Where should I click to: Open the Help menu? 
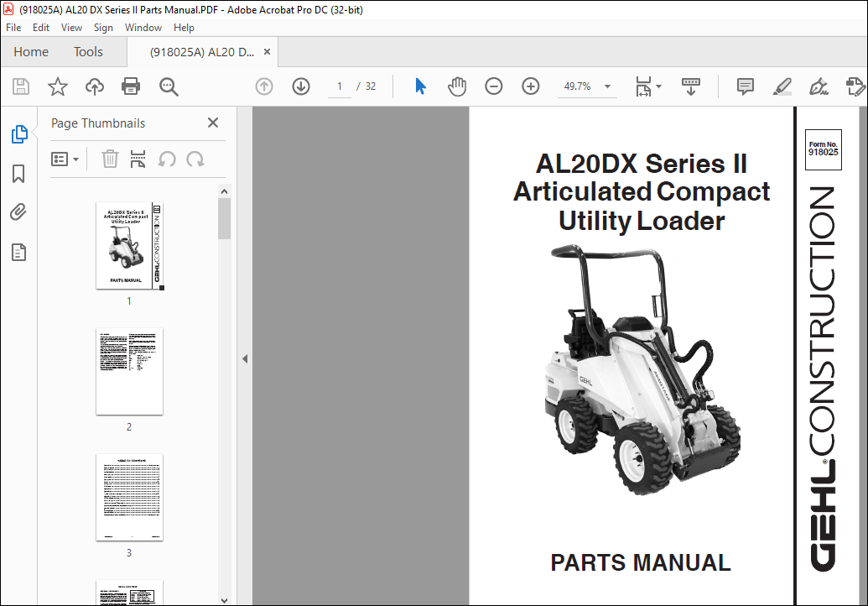[184, 28]
